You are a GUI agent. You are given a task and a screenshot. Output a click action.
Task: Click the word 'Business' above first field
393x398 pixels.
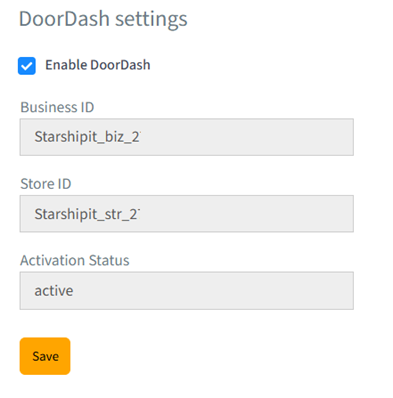(49, 107)
